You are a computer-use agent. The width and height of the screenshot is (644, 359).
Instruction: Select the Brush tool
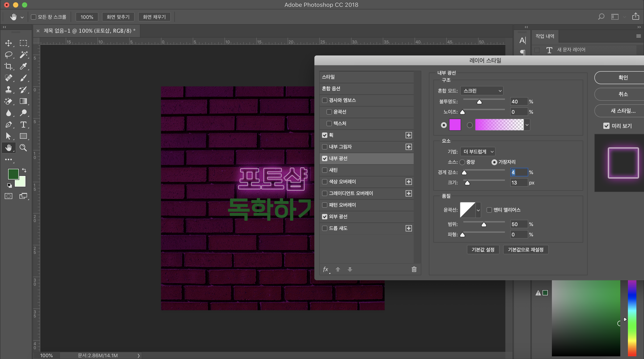23,78
